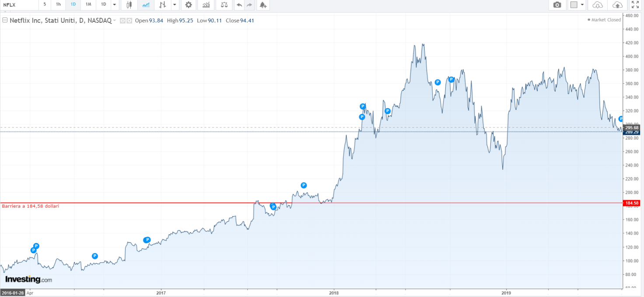This screenshot has width=644, height=297.
Task: Expand the time interval dropdown arrow
Action: [x=115, y=5]
